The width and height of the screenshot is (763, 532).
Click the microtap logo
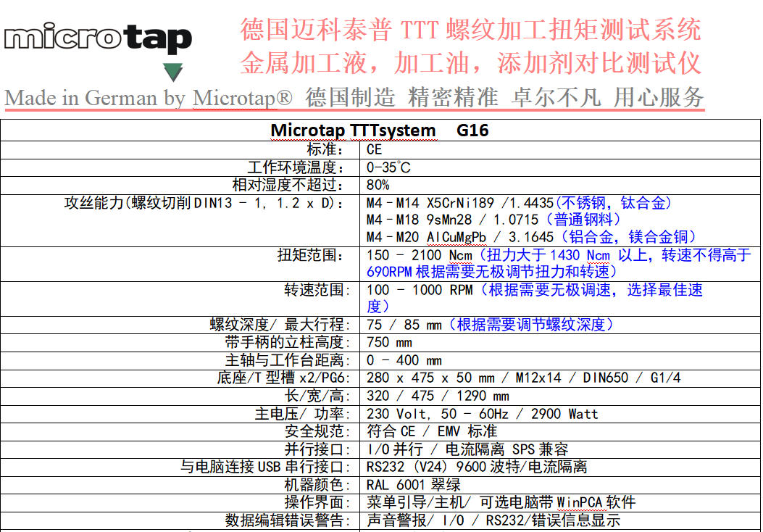coord(99,38)
